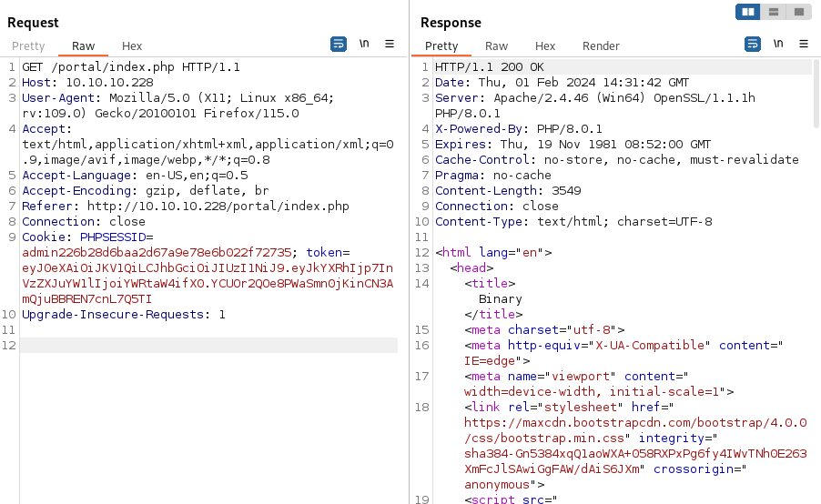The width and height of the screenshot is (821, 504).
Task: Open Response pane hamburger options menu
Action: pyautogui.click(x=804, y=44)
